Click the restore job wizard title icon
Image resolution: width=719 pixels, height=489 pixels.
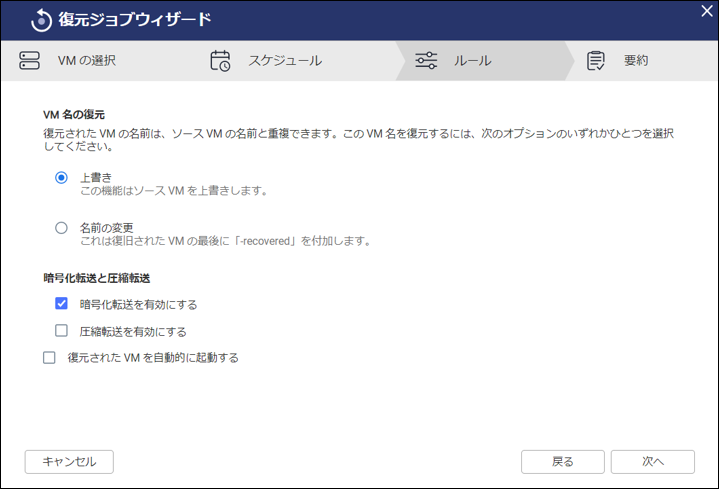[x=41, y=19]
